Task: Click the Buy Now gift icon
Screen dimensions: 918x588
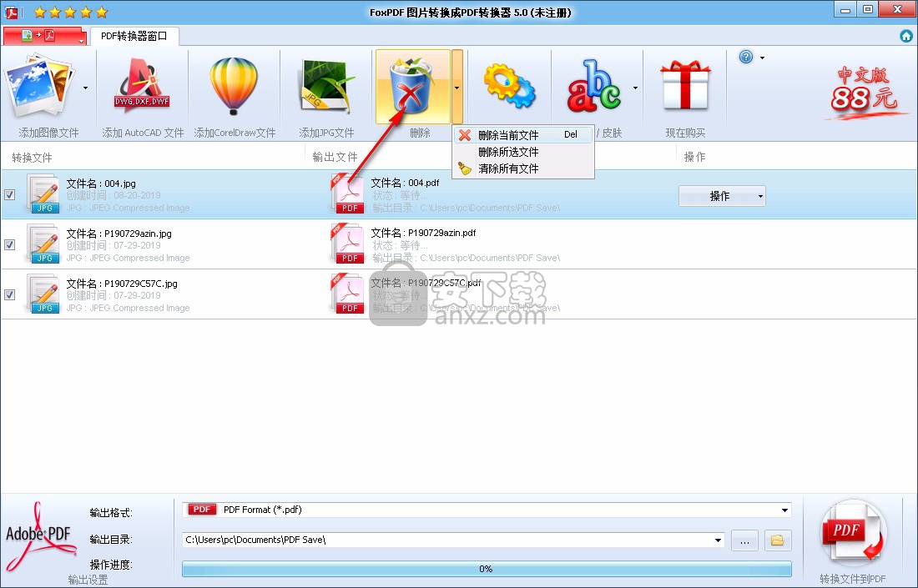Action: click(685, 86)
